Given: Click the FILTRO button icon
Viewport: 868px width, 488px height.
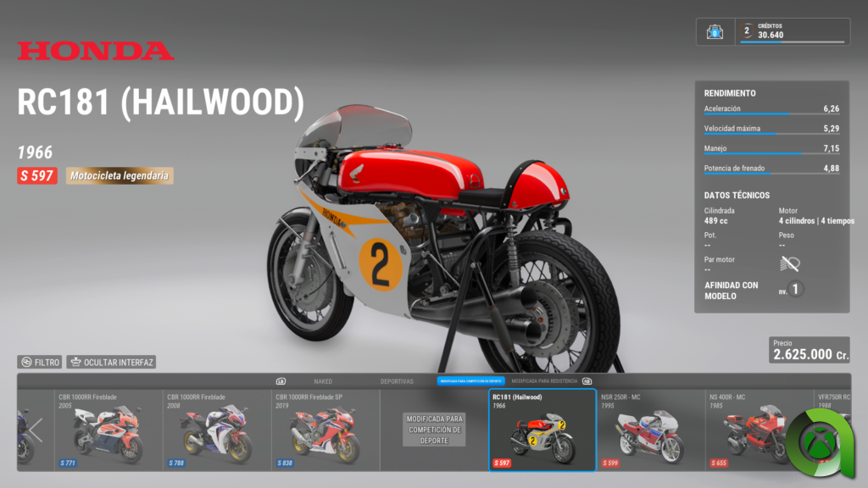Looking at the screenshot, I should click(x=26, y=362).
